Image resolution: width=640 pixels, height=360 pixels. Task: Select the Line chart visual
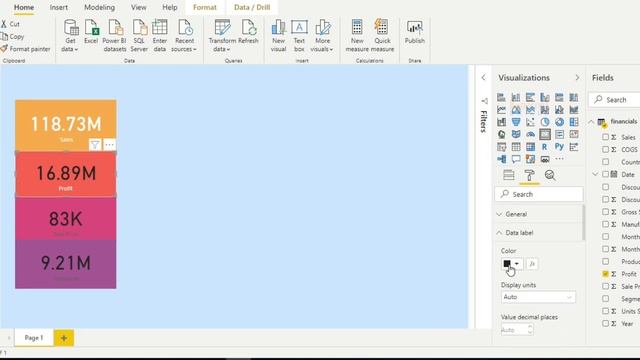[501, 109]
